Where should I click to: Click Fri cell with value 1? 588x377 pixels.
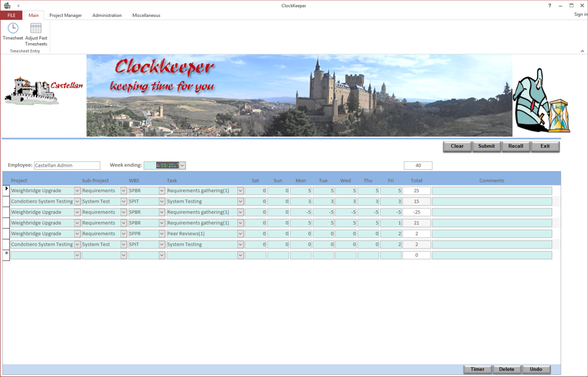pyautogui.click(x=391, y=223)
